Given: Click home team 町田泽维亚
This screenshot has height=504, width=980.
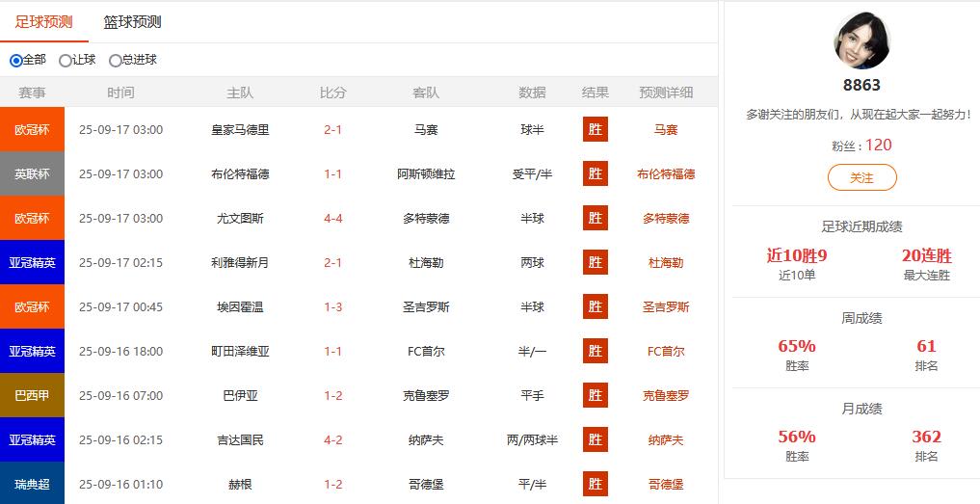Looking at the screenshot, I should coord(240,352).
